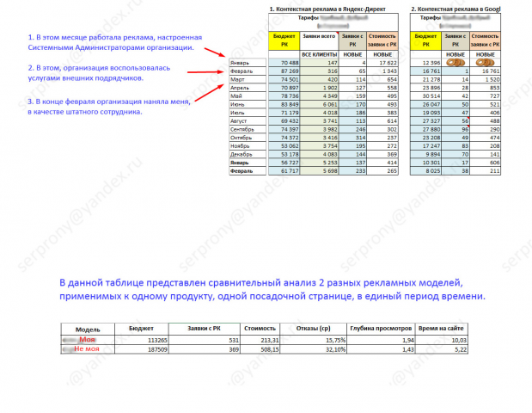Select the requests value '531'
This screenshot has height=413, width=532.
click(205, 340)
